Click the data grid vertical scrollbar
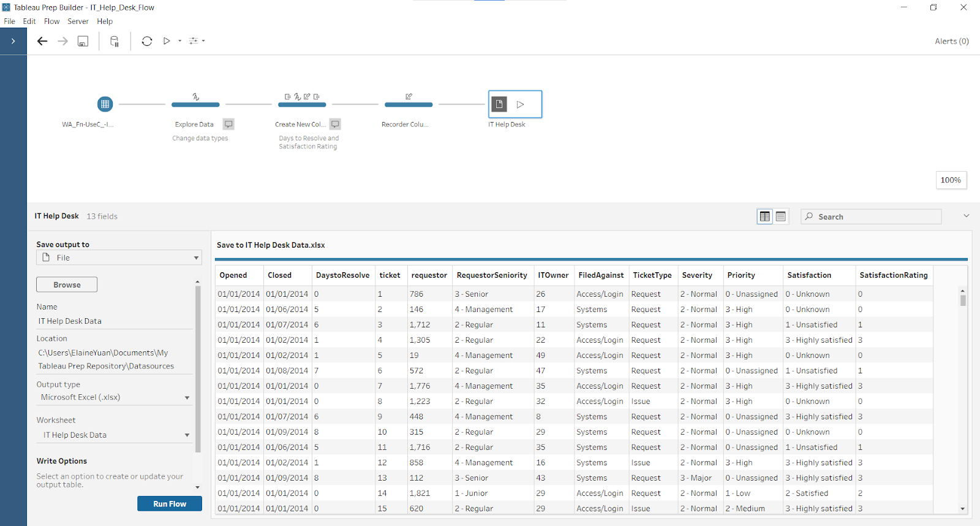Viewport: 980px width, 526px height. tap(963, 300)
